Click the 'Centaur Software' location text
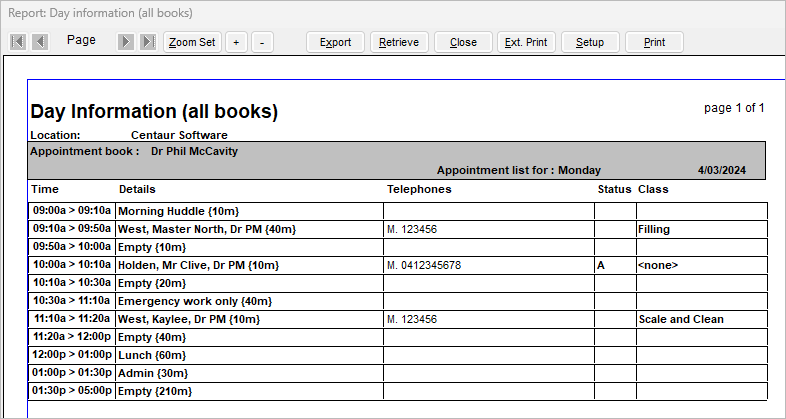Viewport: 786px width, 419px height. tap(179, 135)
